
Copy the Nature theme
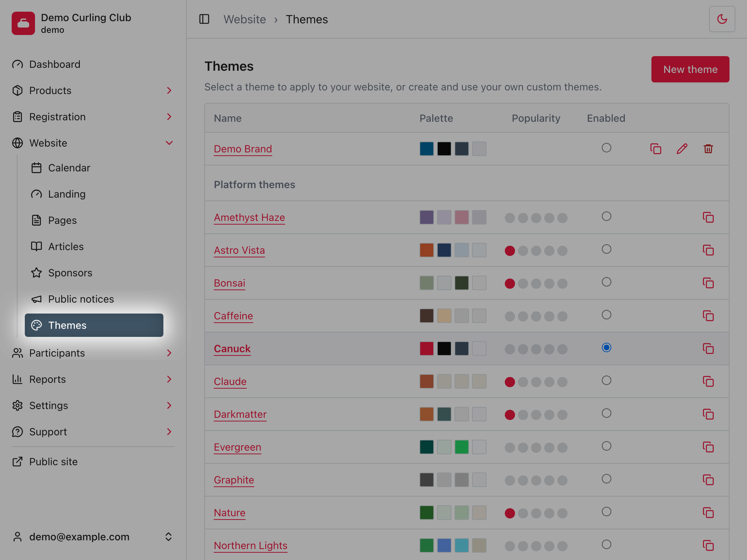pyautogui.click(x=708, y=513)
